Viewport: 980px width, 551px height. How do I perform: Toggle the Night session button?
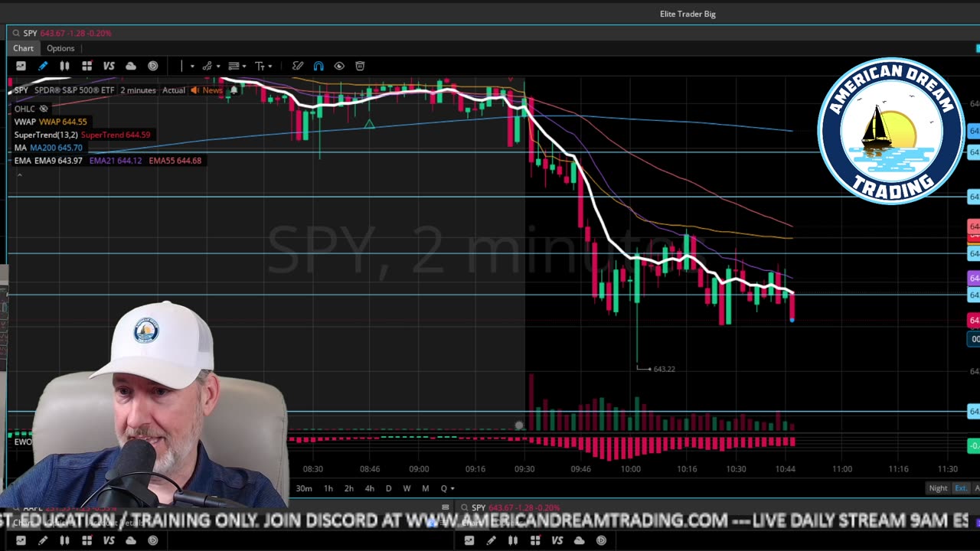coord(938,488)
